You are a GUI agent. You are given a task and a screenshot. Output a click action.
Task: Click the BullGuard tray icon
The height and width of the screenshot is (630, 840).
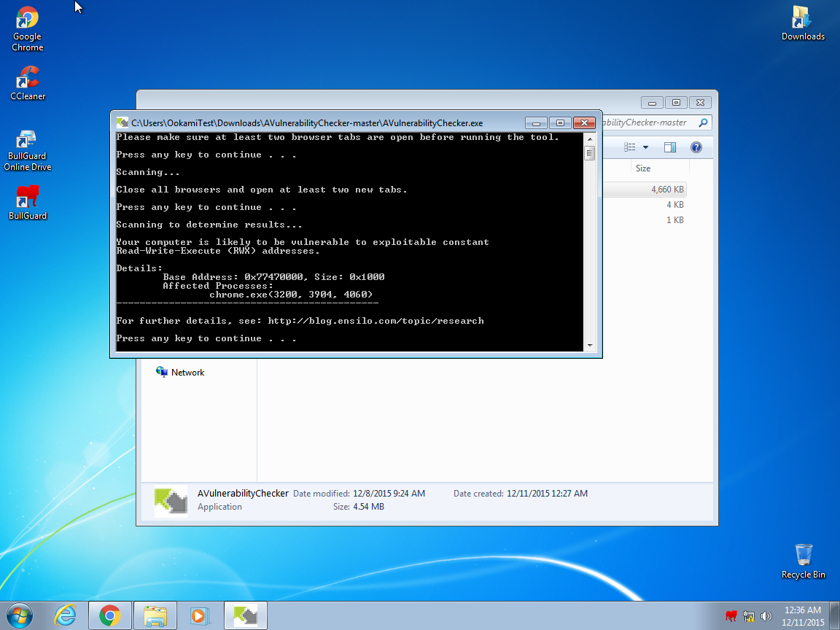coord(731,616)
